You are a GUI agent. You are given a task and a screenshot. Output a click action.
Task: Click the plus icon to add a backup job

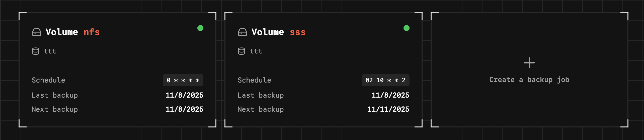click(x=529, y=63)
